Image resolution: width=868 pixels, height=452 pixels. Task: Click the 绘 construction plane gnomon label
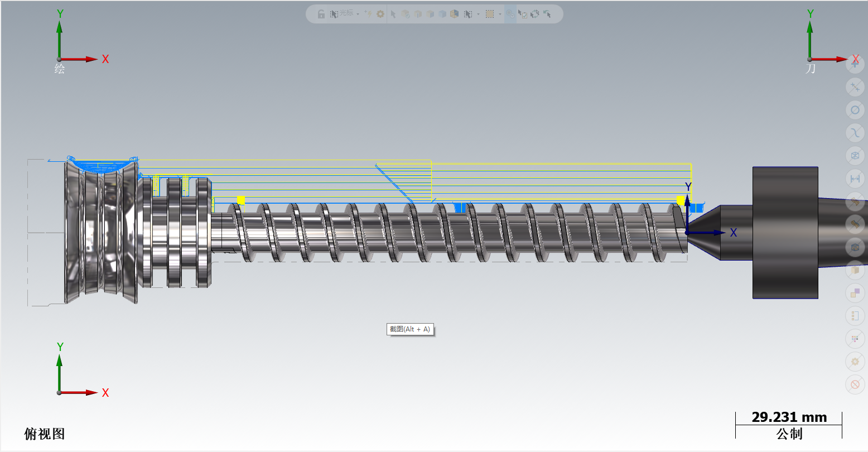pos(60,69)
